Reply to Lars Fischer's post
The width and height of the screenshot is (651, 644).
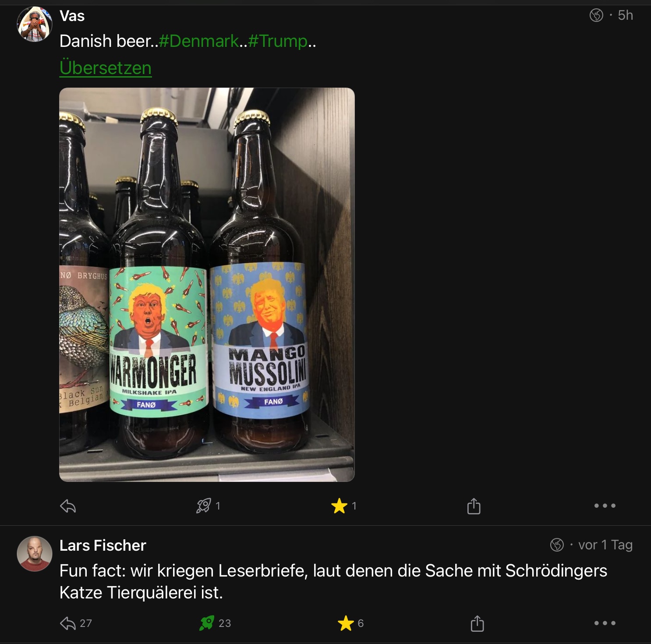point(68,623)
